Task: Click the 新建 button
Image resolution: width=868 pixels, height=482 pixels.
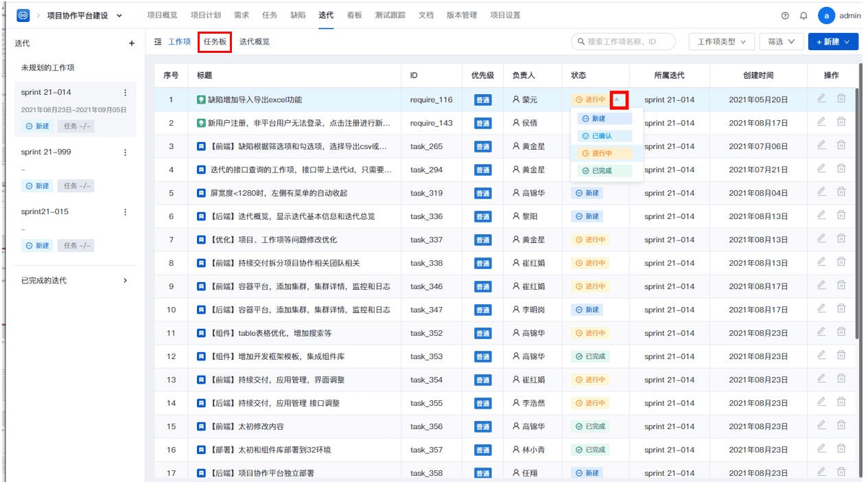Action: pos(833,42)
